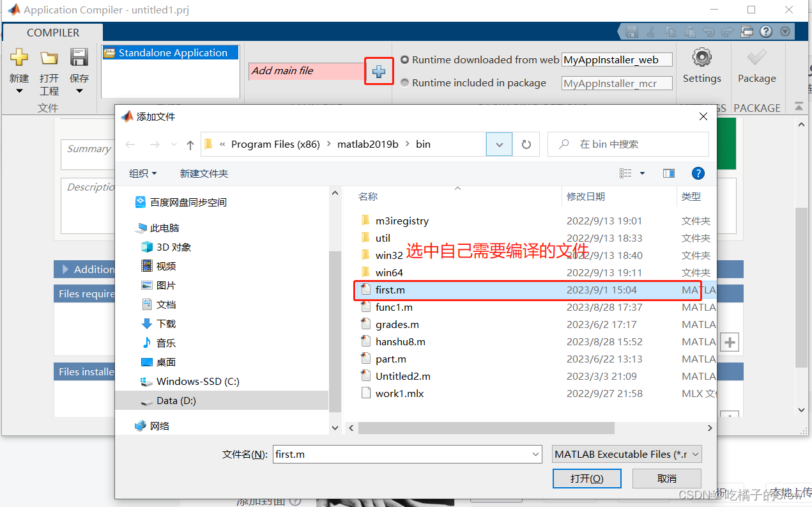Image resolution: width=812 pixels, height=507 pixels.
Task: Click the redo arrow in quick access bar
Action: click(x=727, y=31)
